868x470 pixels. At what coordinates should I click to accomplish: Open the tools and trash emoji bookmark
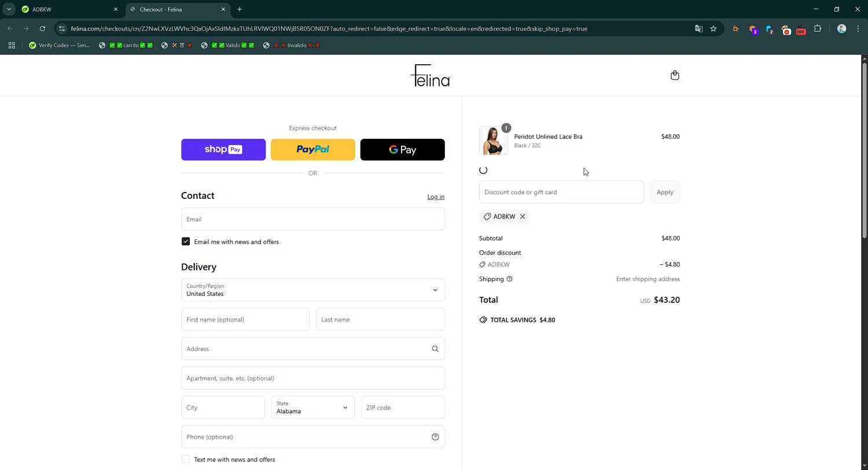point(176,45)
